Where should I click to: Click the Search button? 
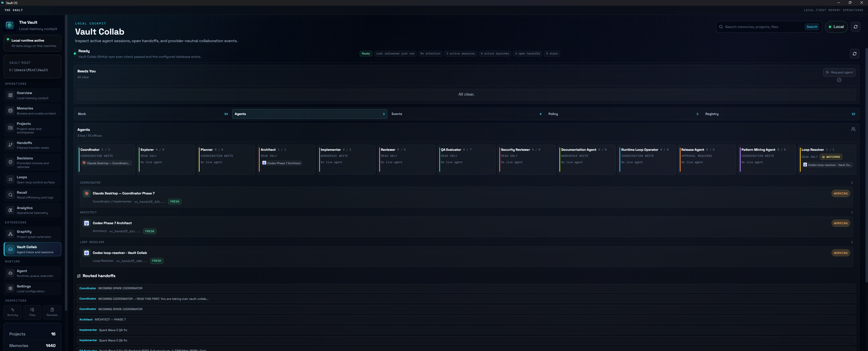tap(812, 27)
